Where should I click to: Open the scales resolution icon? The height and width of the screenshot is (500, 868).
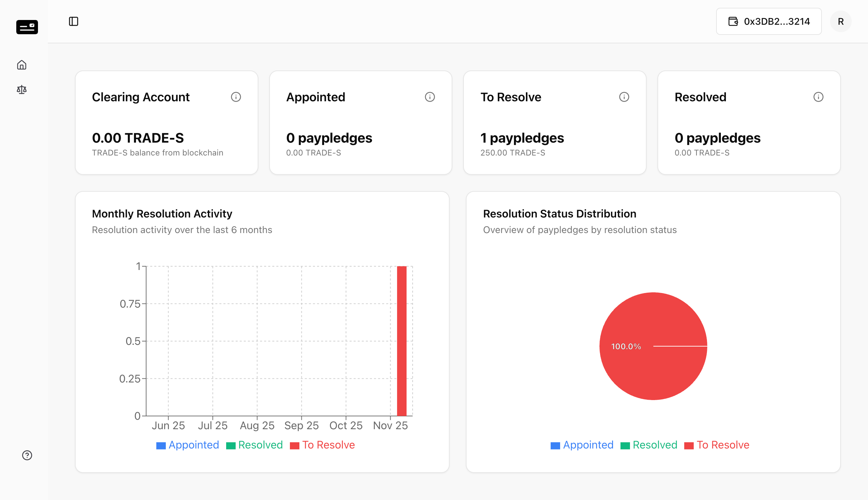pyautogui.click(x=22, y=90)
